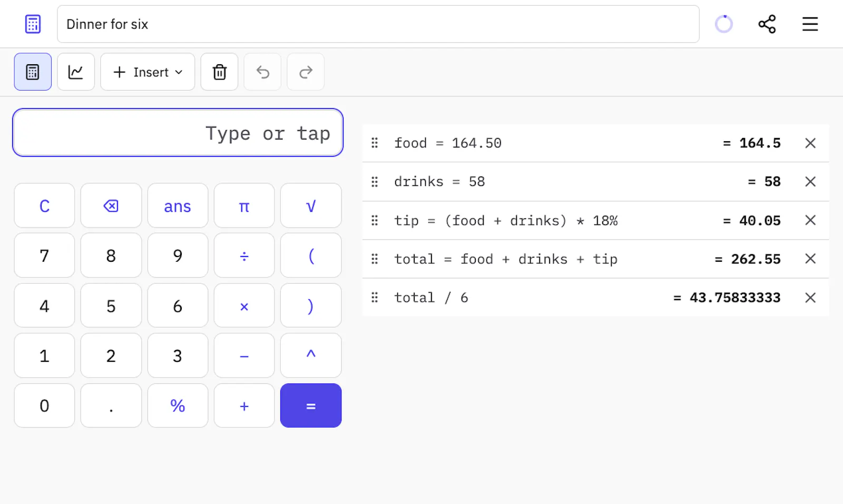Expand the Insert dropdown
The image size is (843, 504).
coord(148,72)
